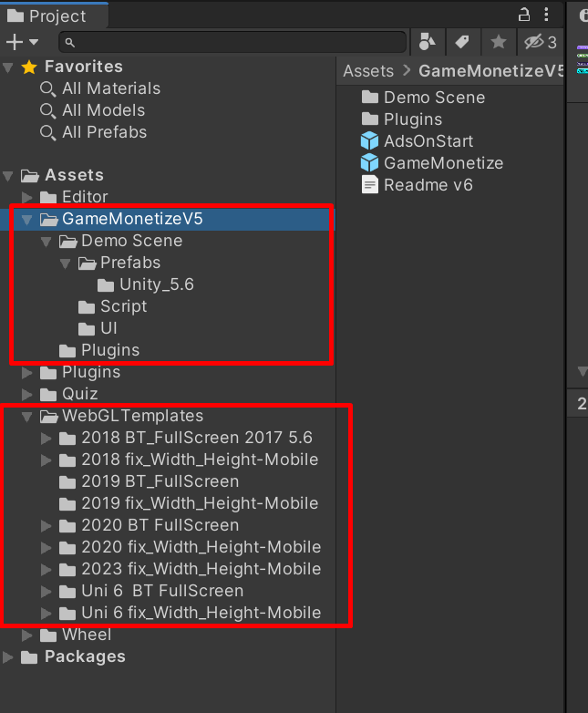The height and width of the screenshot is (713, 588).
Task: Select 2020 BT FullScreen folder
Action: pyautogui.click(x=150, y=525)
